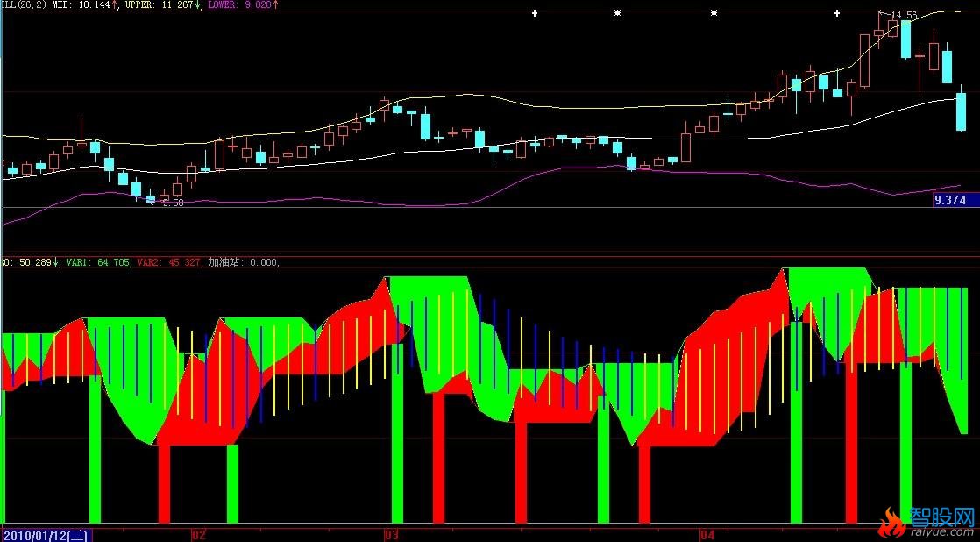This screenshot has height=542, width=980.
Task: Click the 2010/01/12 date label
Action: (46, 534)
